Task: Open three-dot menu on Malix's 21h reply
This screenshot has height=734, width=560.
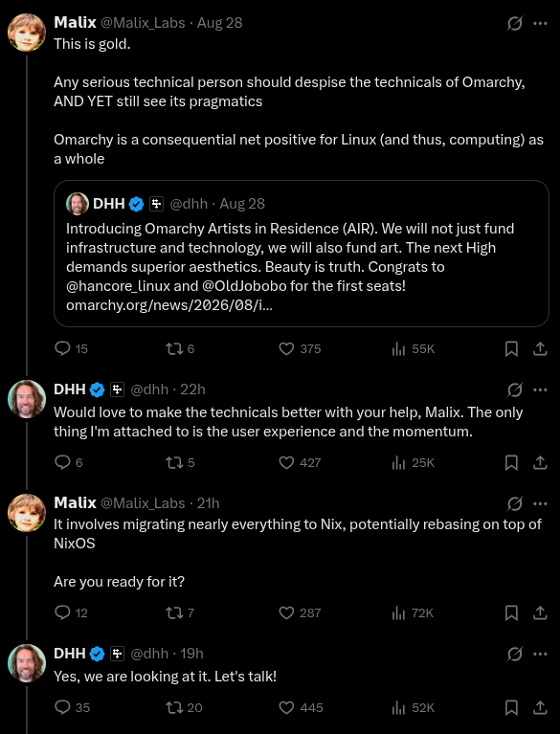Action: (x=540, y=503)
